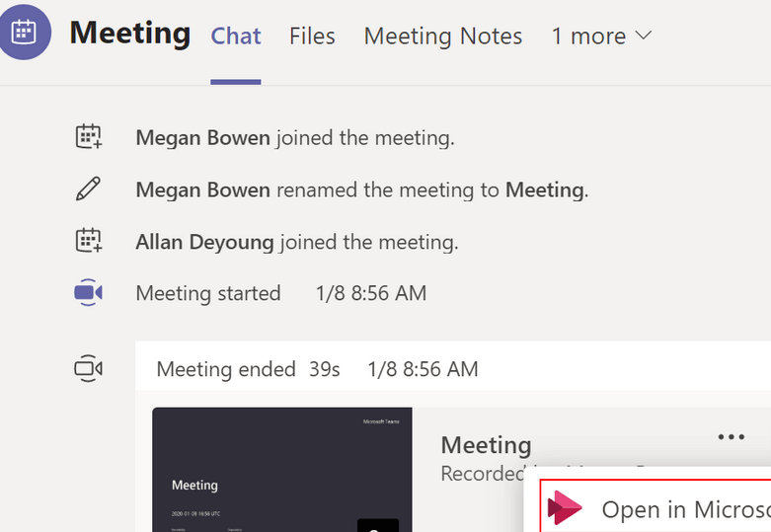Click the purple Meeting calendar avatar icon

coord(24,33)
